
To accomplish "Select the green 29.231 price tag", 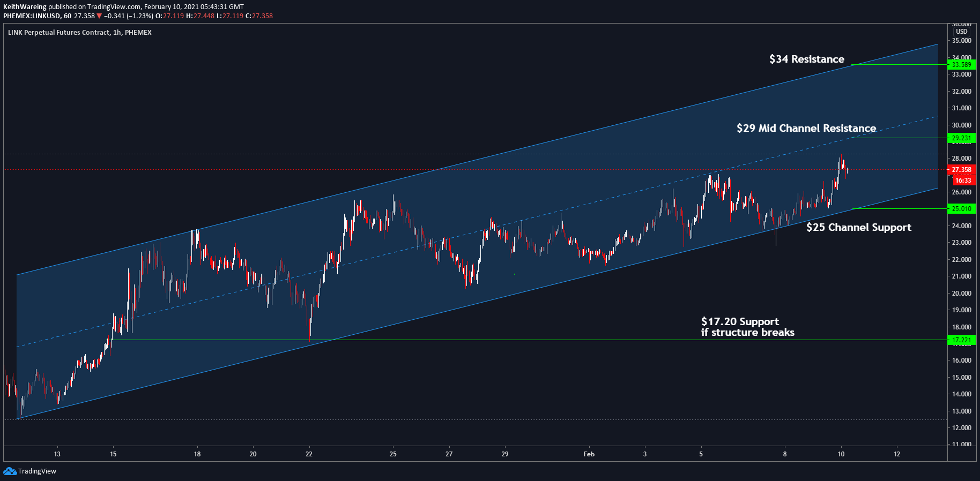I will [x=961, y=138].
